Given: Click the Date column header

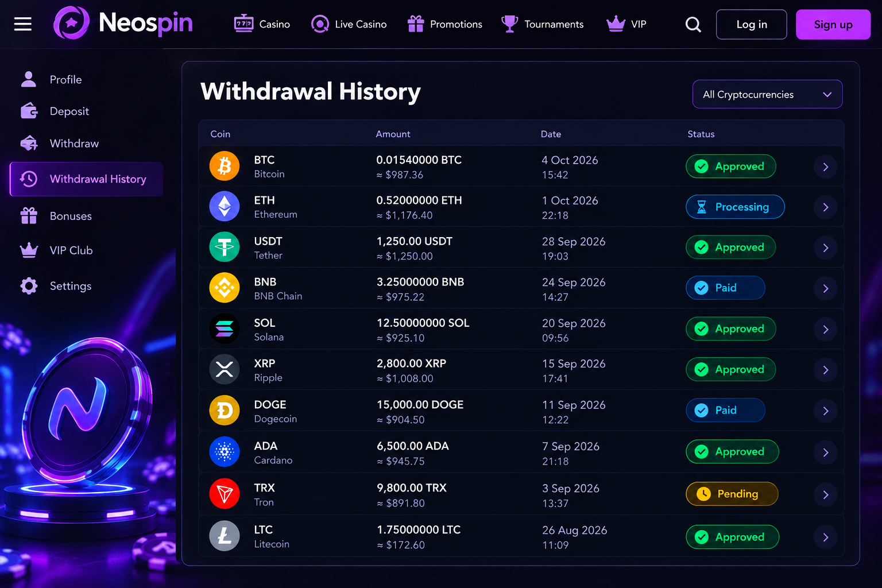Looking at the screenshot, I should (551, 134).
